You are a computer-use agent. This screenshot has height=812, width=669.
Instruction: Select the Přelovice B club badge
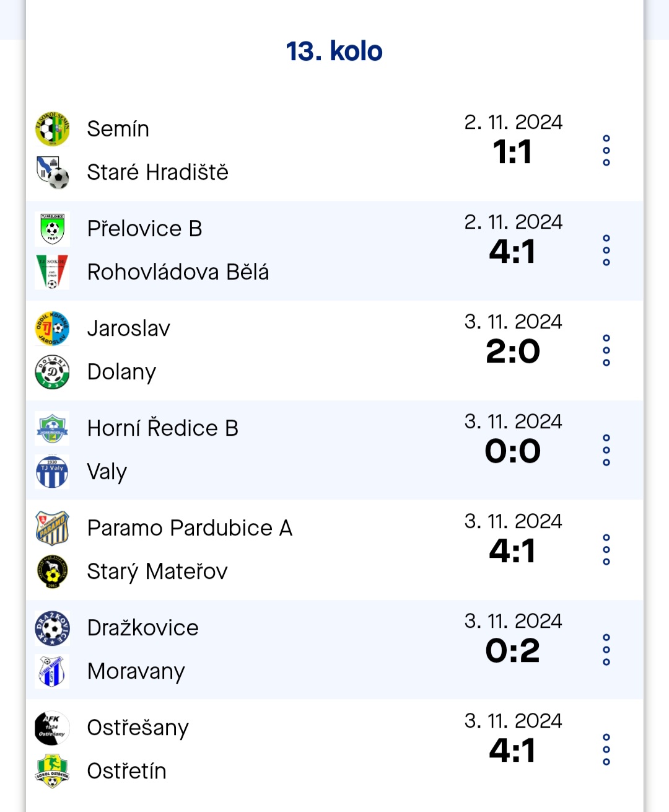pos(52,229)
